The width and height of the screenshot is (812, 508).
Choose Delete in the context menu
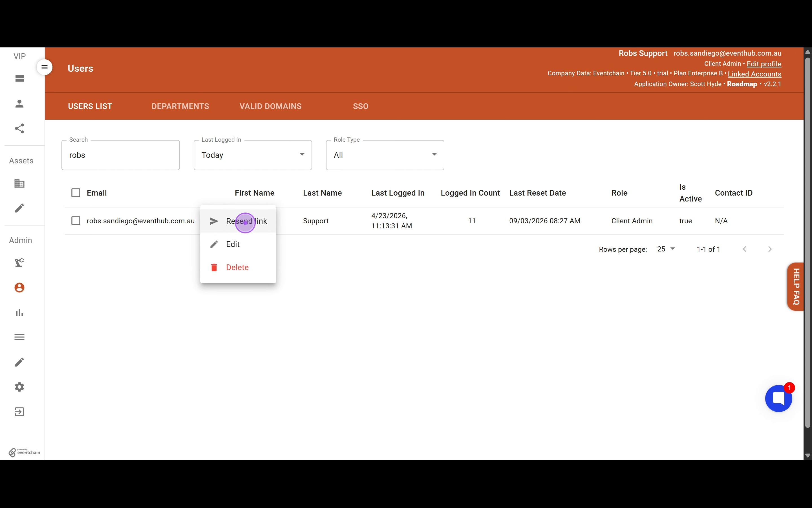(x=238, y=268)
